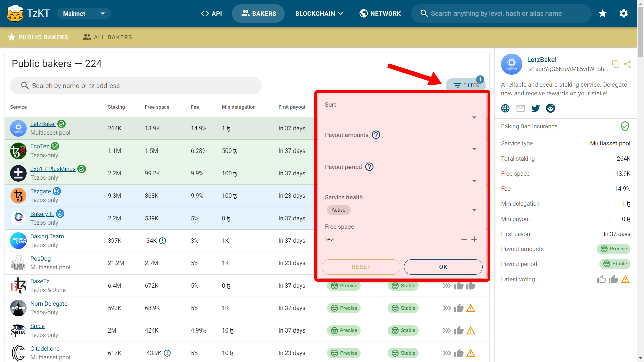Switch to the All Bakers tab
Viewport: 644px width, 362px height.
tap(108, 37)
